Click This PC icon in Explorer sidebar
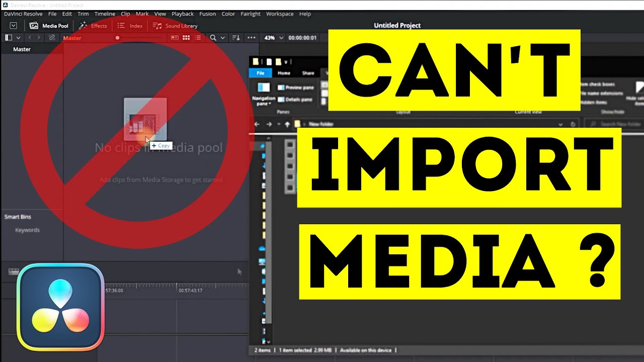This screenshot has height=362, width=644. (x=262, y=262)
